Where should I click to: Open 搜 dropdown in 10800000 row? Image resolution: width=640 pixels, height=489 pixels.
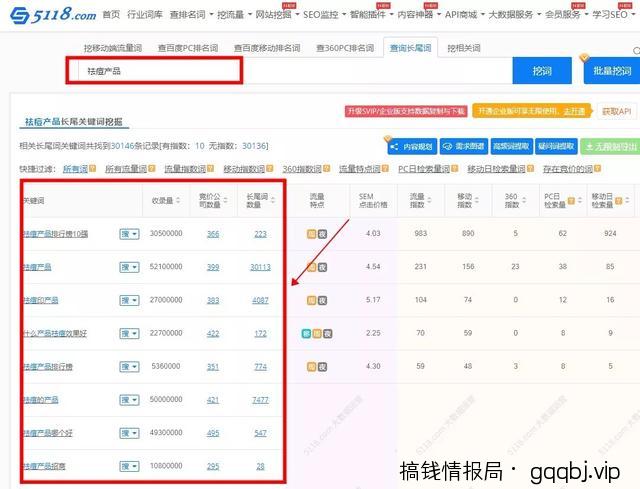129,466
